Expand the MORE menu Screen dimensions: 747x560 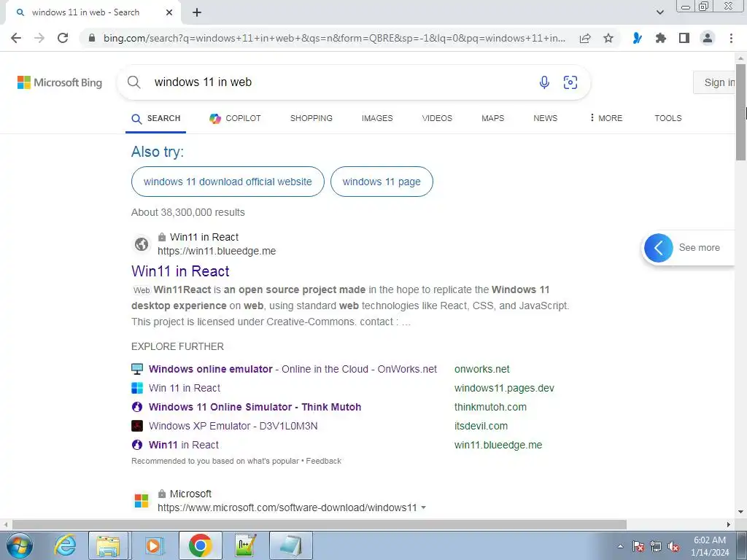[x=605, y=119]
